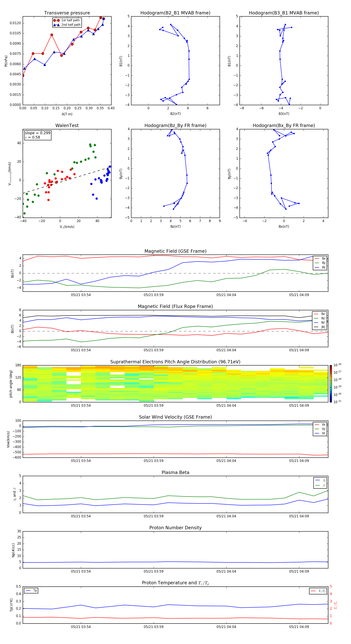
Task: Click the 'Hodogram(Bz_By FR frame)' title
Action: click(175, 125)
